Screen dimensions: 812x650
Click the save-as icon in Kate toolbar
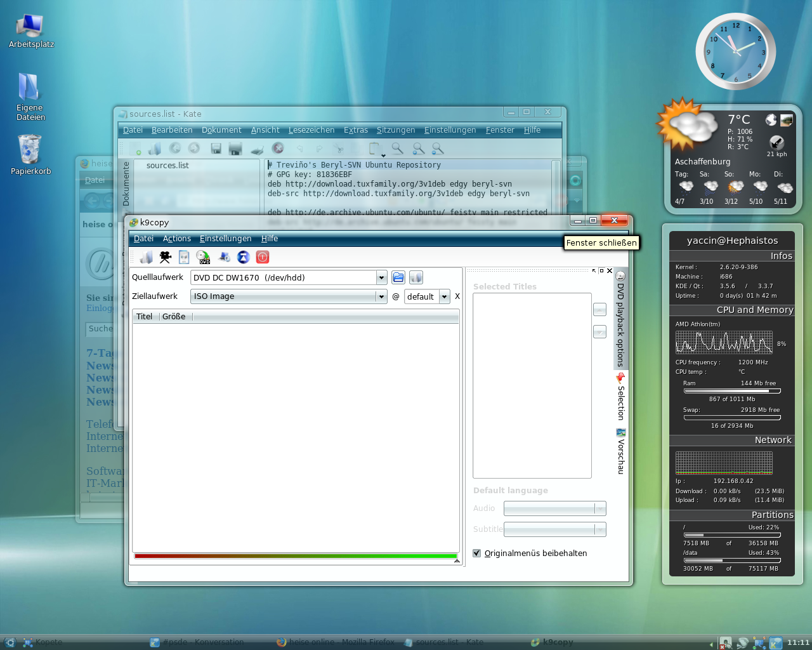coord(235,149)
